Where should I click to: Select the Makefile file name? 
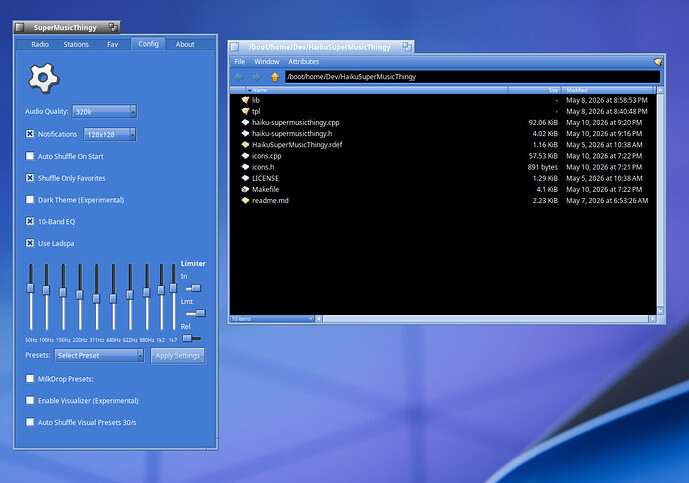265,189
